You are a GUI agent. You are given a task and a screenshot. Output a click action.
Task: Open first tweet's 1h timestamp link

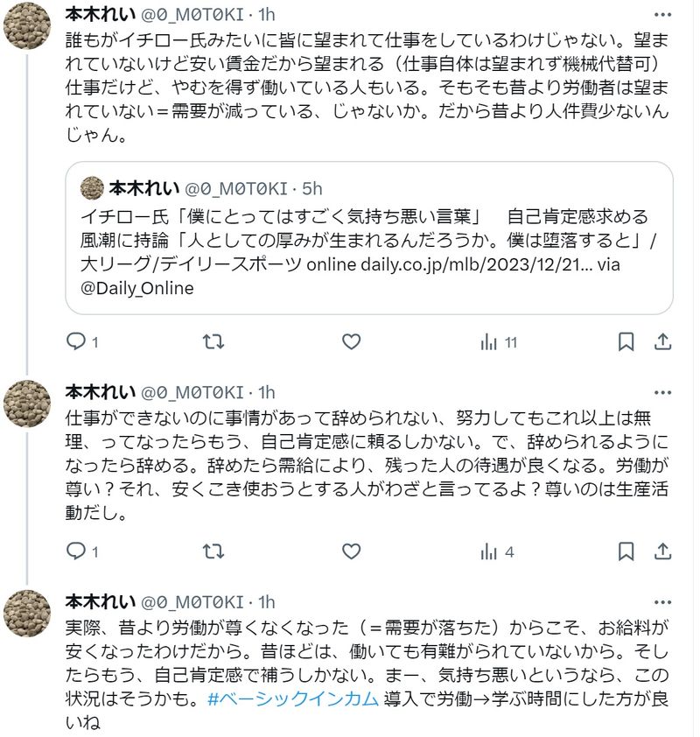tap(266, 16)
